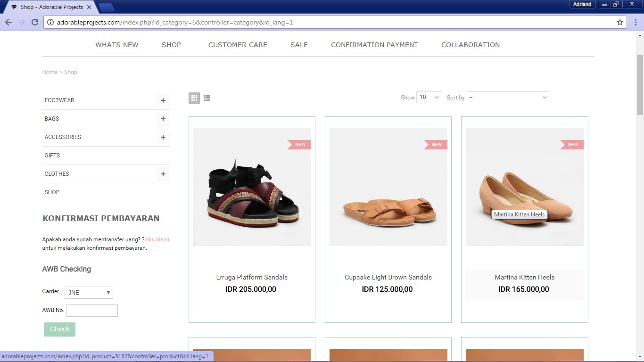Click the browser back arrow

coord(8,22)
